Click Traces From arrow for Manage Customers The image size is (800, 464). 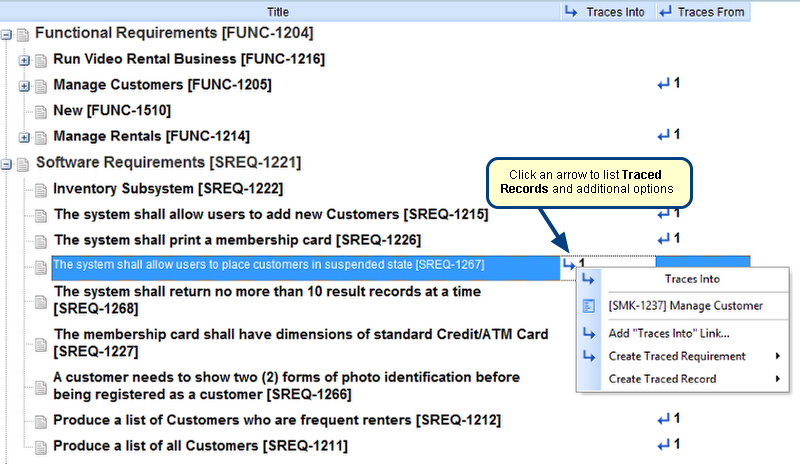663,84
